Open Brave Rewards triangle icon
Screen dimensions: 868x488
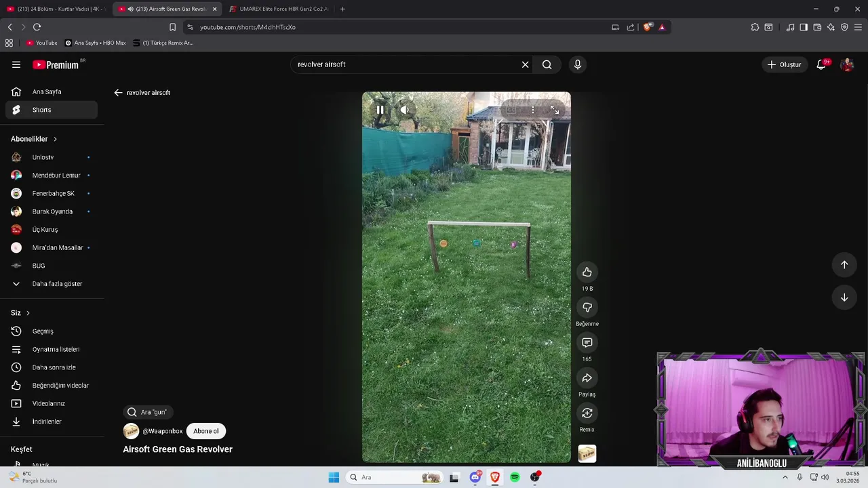pos(662,27)
